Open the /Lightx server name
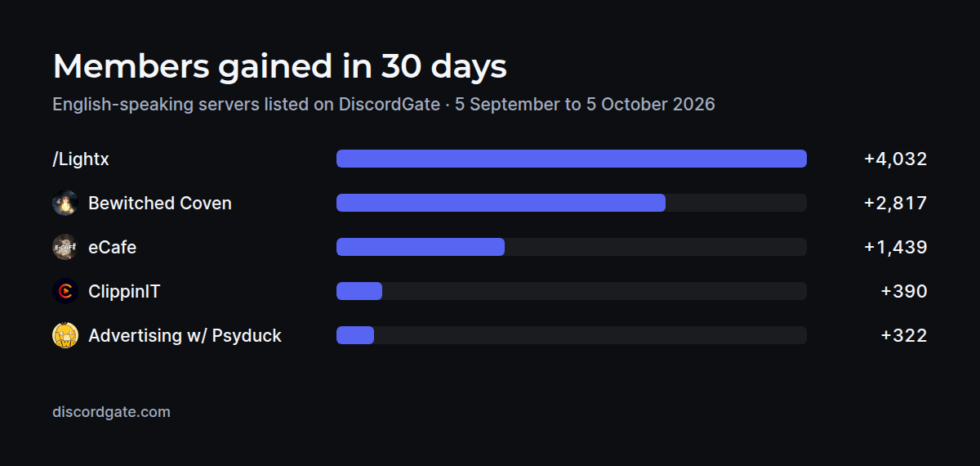Screen dimensions: 980x466 81,159
